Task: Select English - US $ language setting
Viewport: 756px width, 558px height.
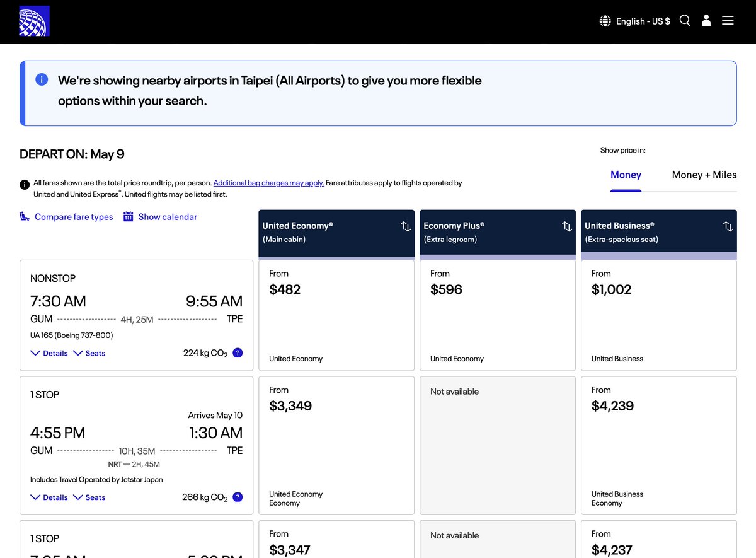Action: (x=643, y=21)
